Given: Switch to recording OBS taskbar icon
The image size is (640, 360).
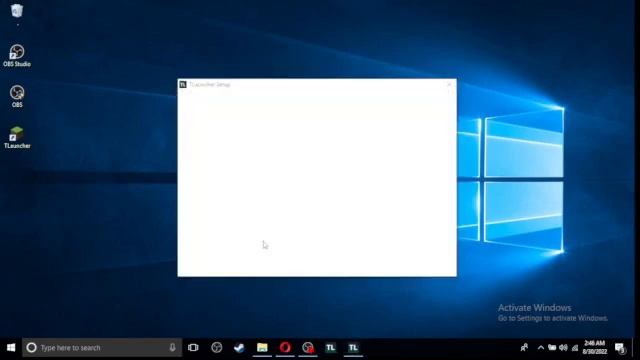Looking at the screenshot, I should [308, 348].
